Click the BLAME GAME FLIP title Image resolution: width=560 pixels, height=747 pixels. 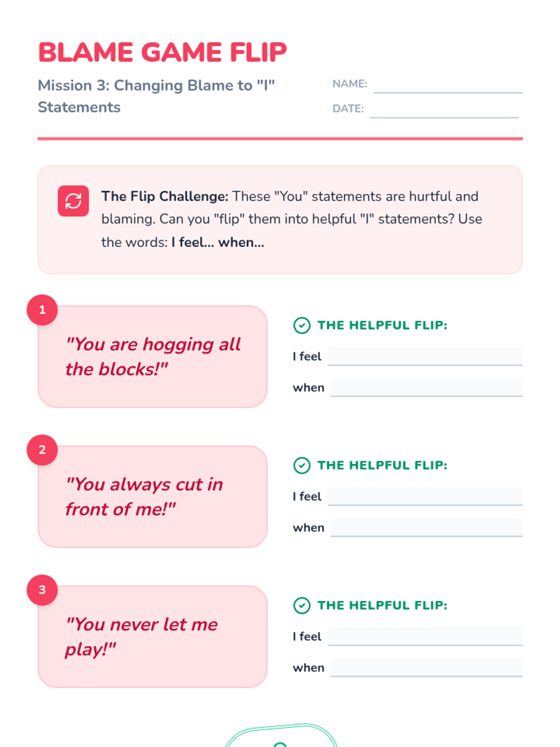tap(162, 52)
